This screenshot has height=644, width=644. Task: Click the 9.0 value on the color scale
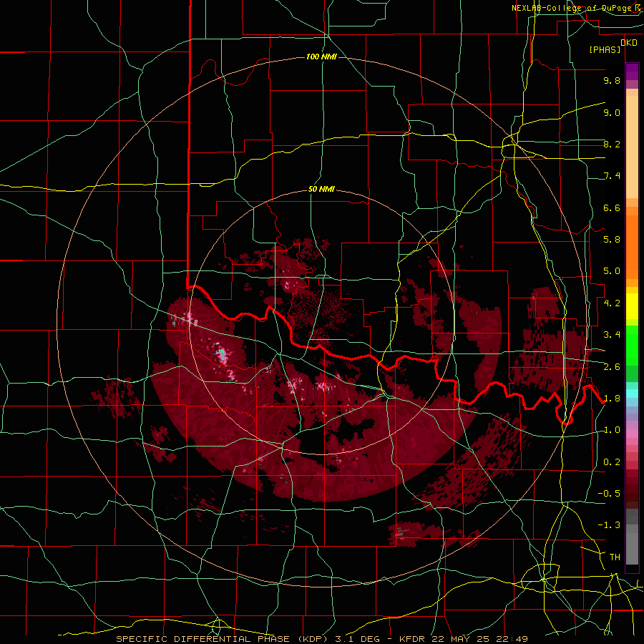click(612, 112)
